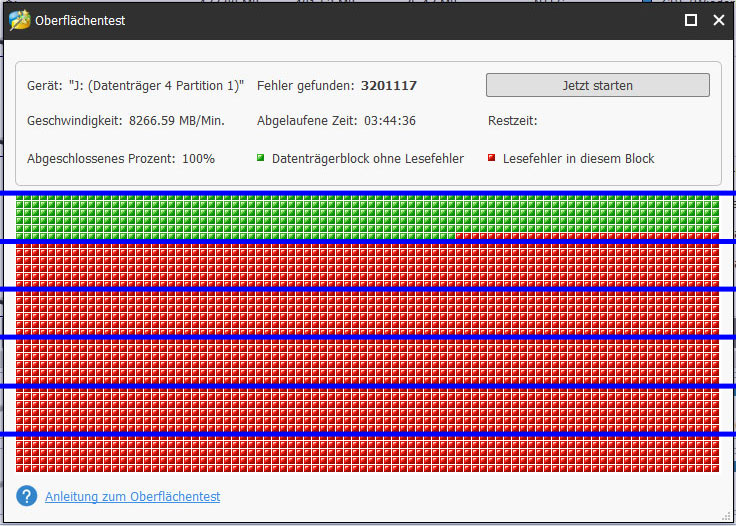The height and width of the screenshot is (526, 736).
Task: Select the elapsed time 03:44:36
Action: pos(390,121)
